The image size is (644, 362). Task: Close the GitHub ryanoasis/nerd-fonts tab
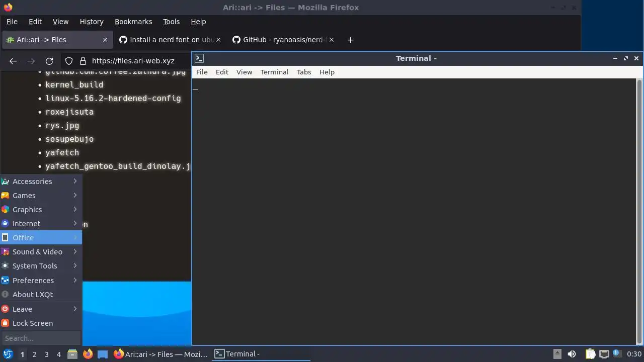tap(332, 40)
